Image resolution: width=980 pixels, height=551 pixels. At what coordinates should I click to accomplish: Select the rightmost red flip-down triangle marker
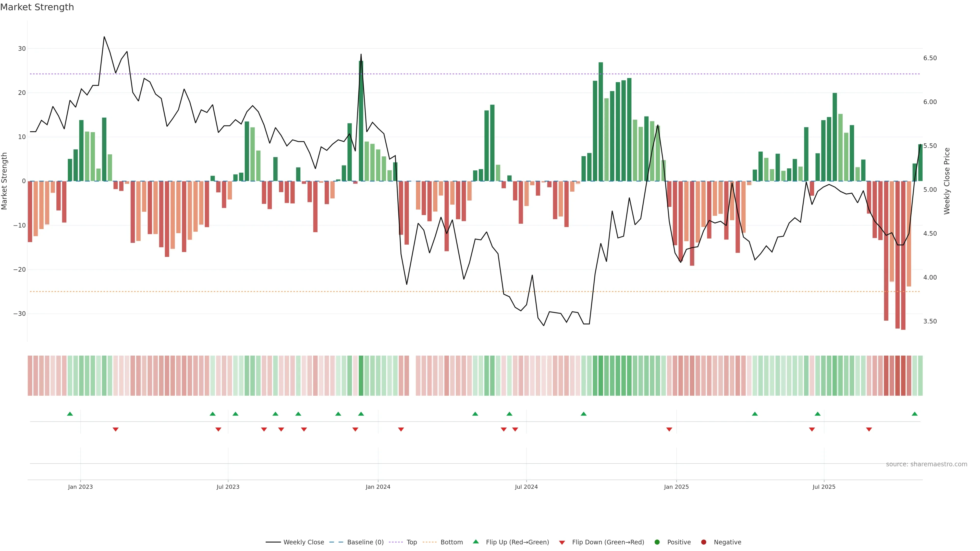(x=869, y=429)
